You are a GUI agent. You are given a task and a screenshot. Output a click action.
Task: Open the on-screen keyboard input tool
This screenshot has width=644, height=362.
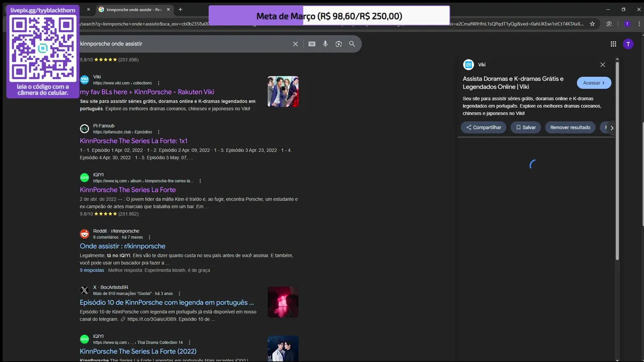tap(312, 44)
